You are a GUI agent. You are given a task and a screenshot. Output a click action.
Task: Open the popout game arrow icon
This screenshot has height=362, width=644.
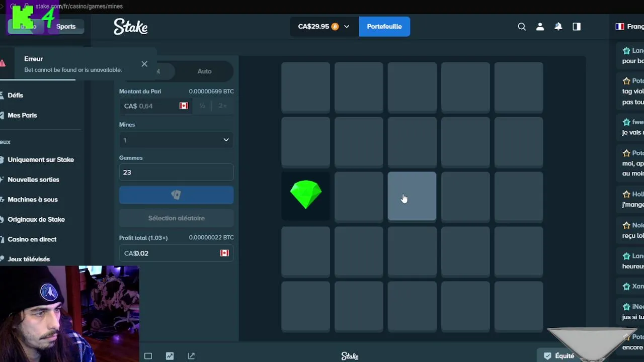coord(191,356)
